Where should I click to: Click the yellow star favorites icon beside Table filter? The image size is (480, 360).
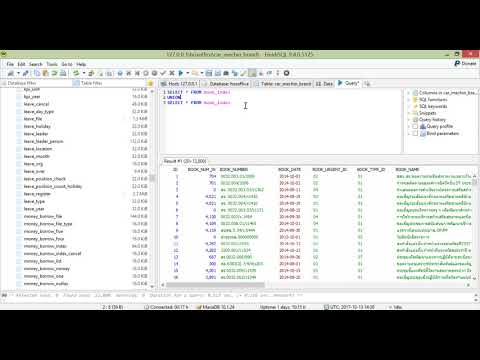tap(150, 83)
